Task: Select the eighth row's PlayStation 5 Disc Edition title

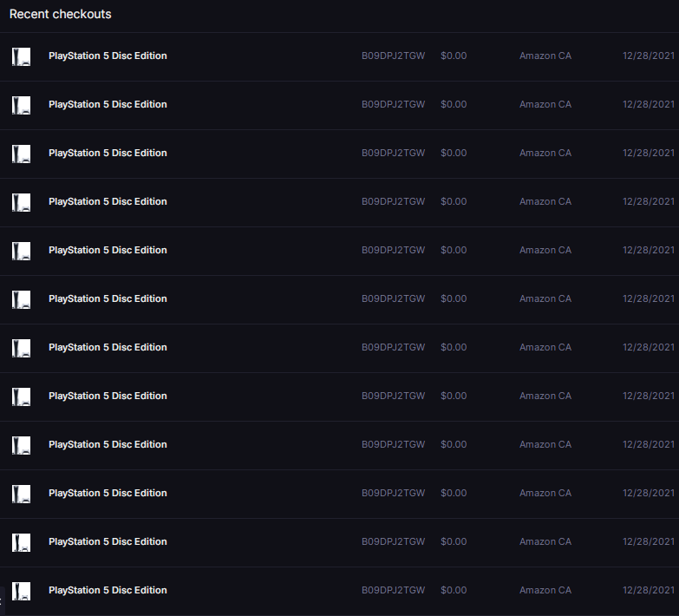Action: click(108, 396)
